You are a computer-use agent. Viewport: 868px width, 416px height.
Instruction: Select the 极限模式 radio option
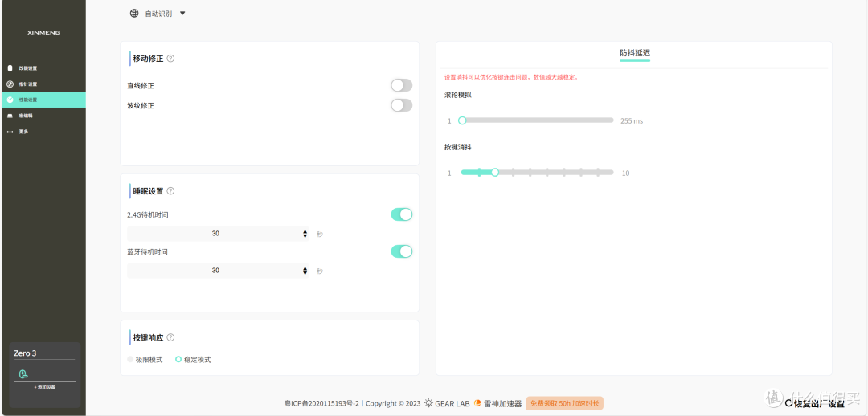(145, 360)
